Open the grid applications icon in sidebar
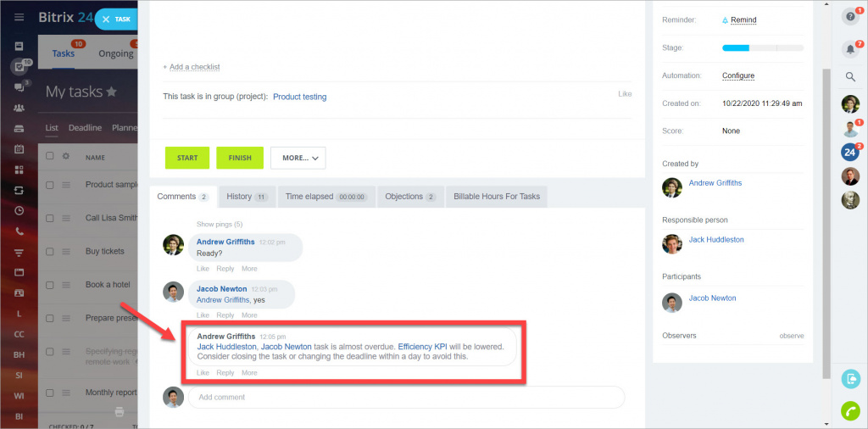Image resolution: width=868 pixels, height=429 pixels. pyautogui.click(x=19, y=170)
